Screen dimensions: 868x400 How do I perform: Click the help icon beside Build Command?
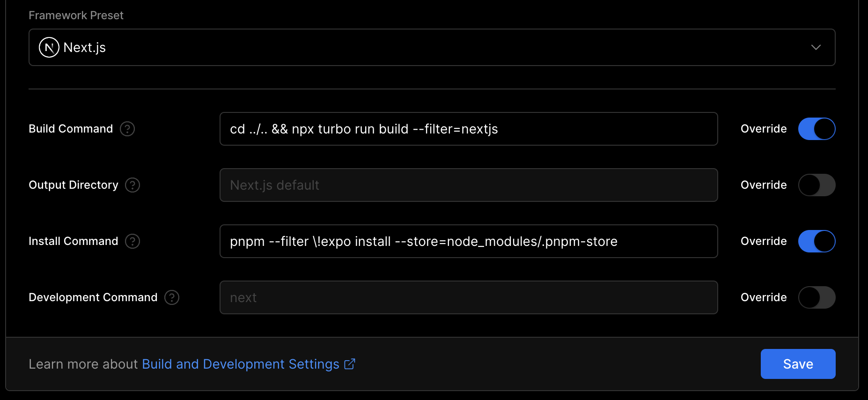tap(127, 129)
